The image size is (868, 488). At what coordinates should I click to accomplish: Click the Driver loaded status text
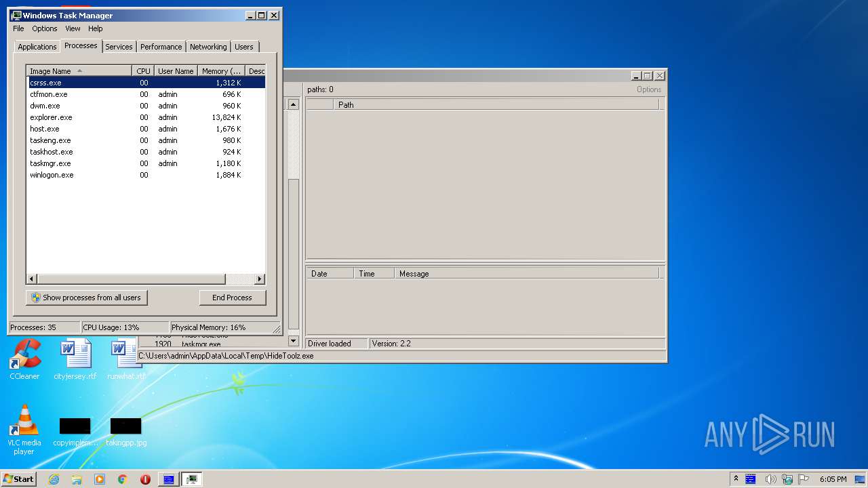pos(330,344)
